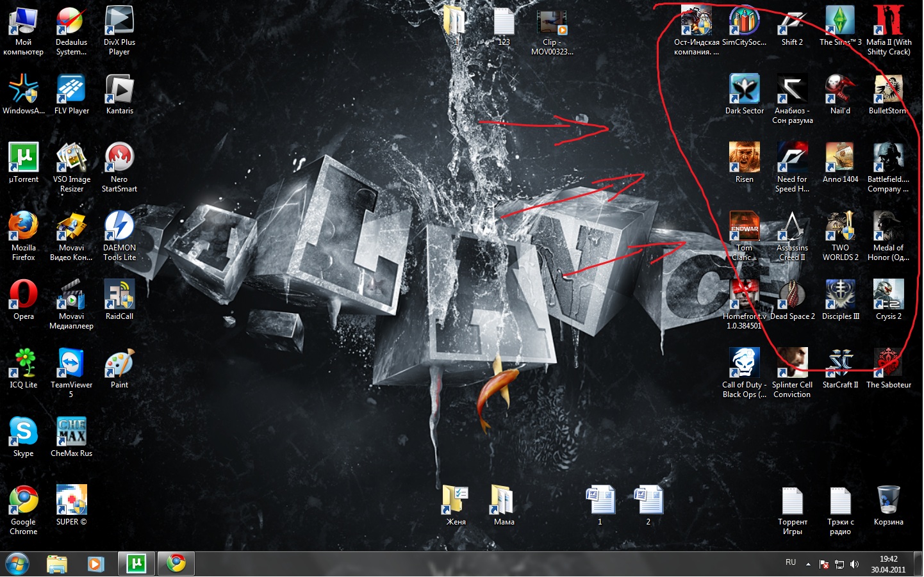Select the 123 text file icon
This screenshot has height=577, width=924.
[x=504, y=26]
